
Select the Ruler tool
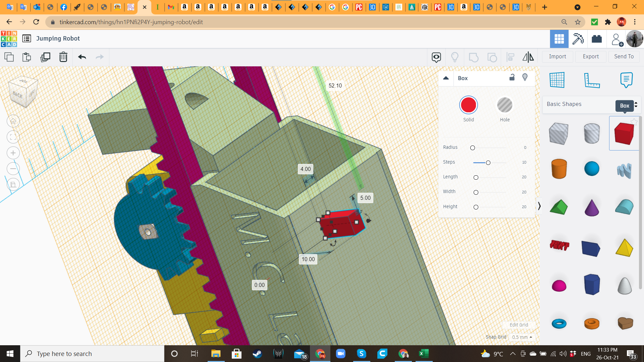[x=592, y=80]
